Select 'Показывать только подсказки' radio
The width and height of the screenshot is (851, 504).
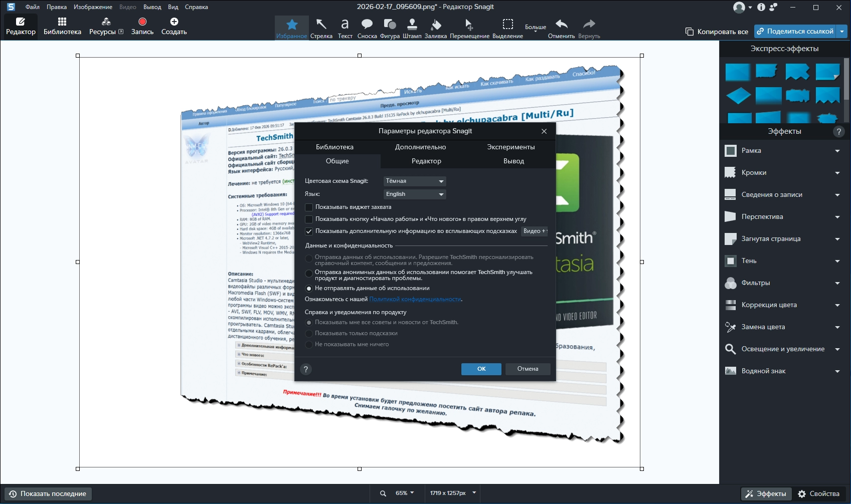coord(309,334)
